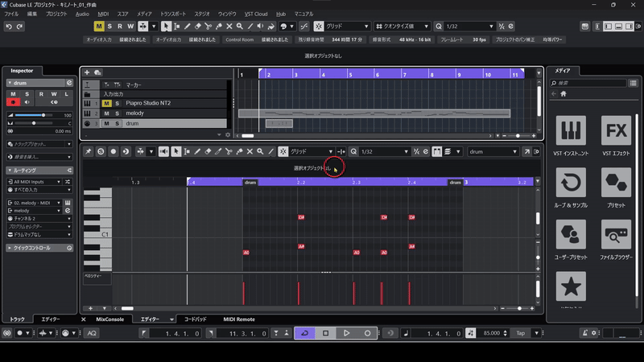This screenshot has height=362, width=644.
Task: Open All MIDI Inputs routing dropdown
Action: coord(34,182)
